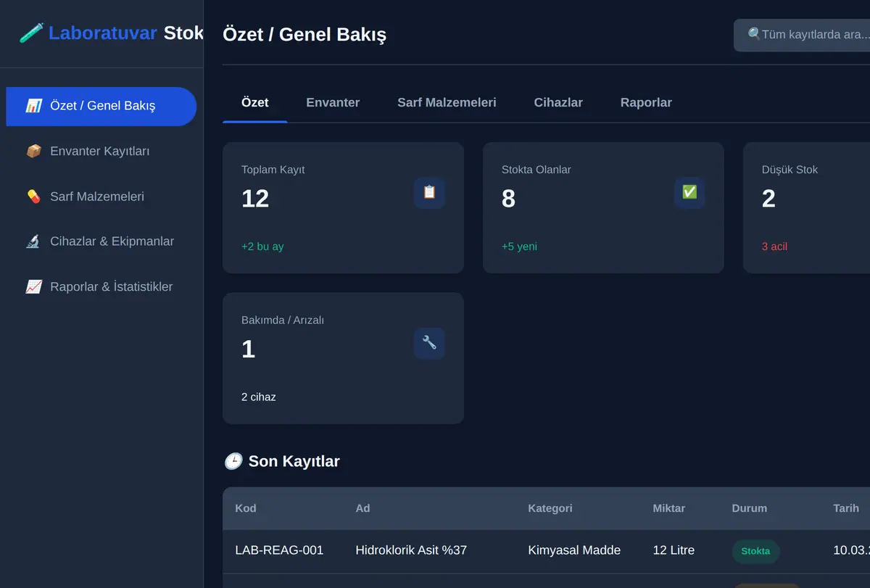This screenshot has height=588, width=870.
Task: Click the 2 cihaz text
Action: tap(259, 397)
